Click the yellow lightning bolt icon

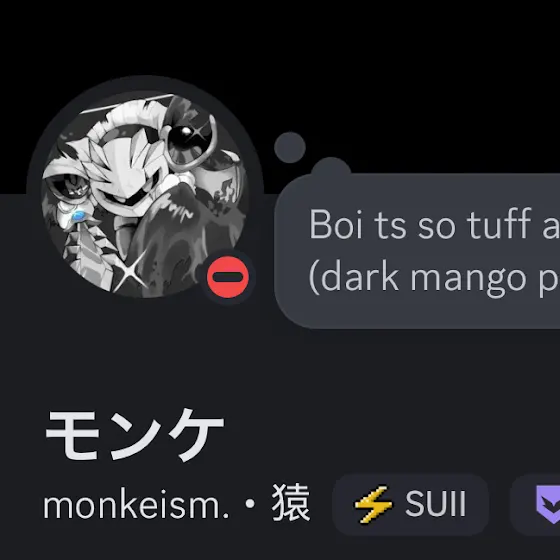coord(373,504)
